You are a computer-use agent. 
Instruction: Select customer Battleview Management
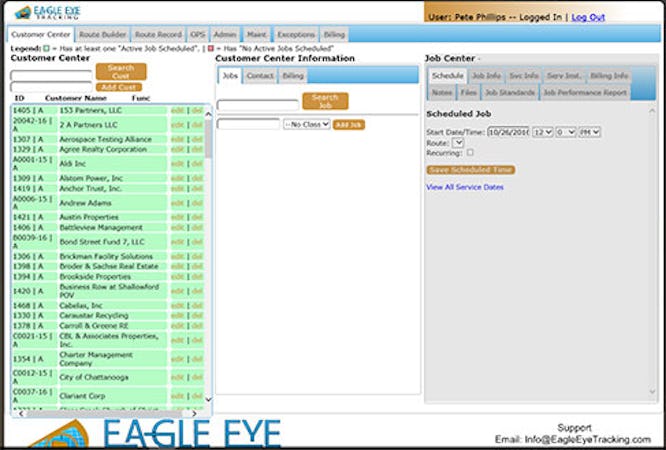click(x=101, y=227)
